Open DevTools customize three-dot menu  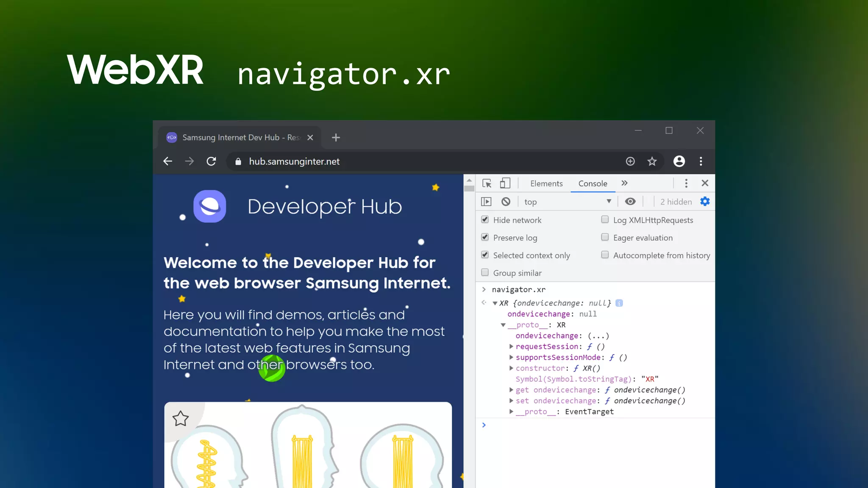(x=686, y=183)
